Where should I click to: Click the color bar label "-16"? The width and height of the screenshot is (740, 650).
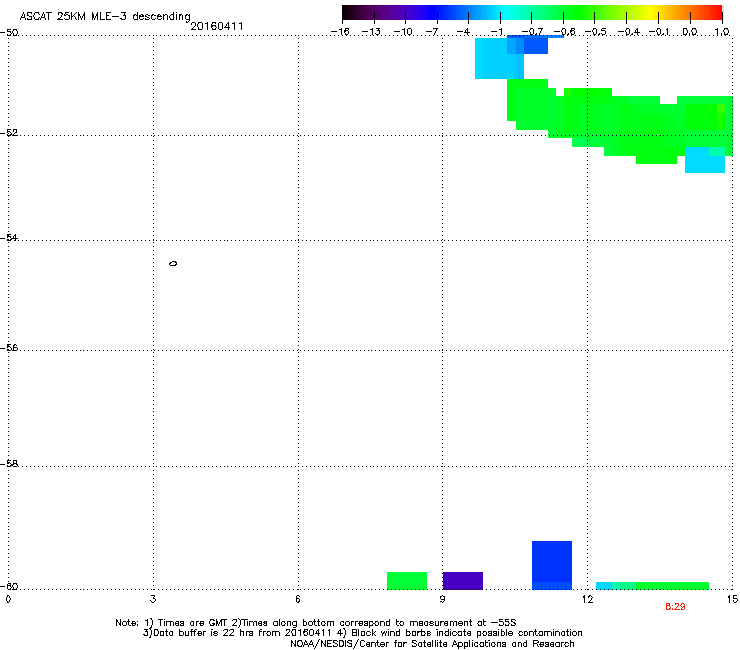click(x=340, y=32)
